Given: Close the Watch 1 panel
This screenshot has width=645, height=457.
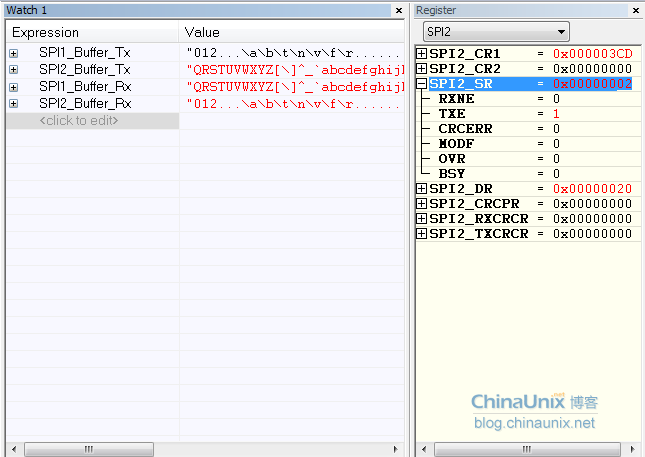Looking at the screenshot, I should tap(398, 10).
